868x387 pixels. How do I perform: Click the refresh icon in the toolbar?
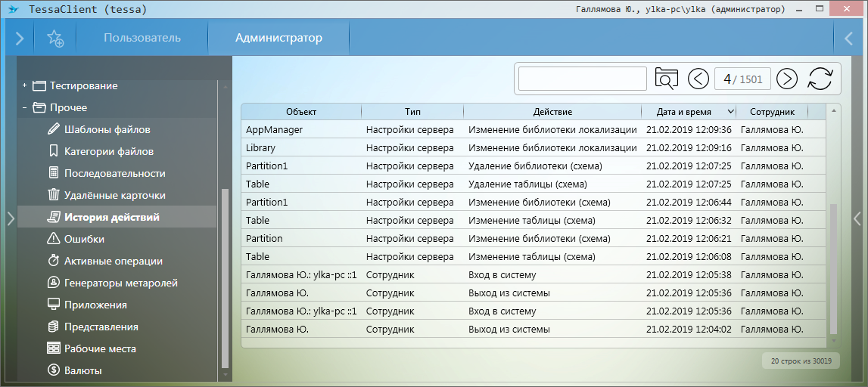point(820,79)
